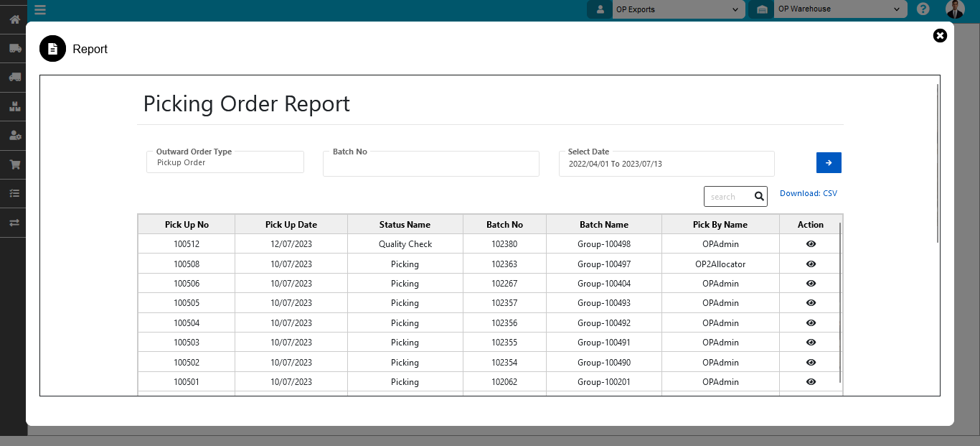Screen dimensions: 980x446
Task: Sort by Status Name column header
Action: coord(405,225)
